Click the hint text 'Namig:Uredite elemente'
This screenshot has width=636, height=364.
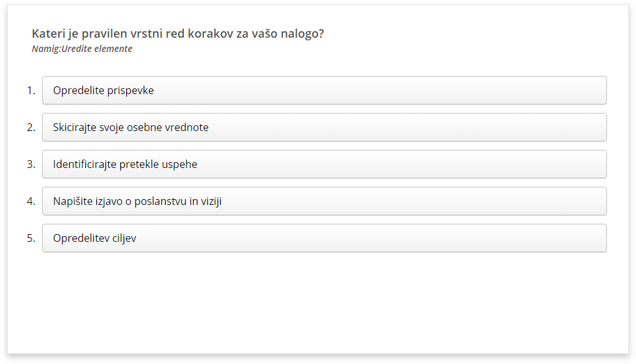pyautogui.click(x=82, y=49)
